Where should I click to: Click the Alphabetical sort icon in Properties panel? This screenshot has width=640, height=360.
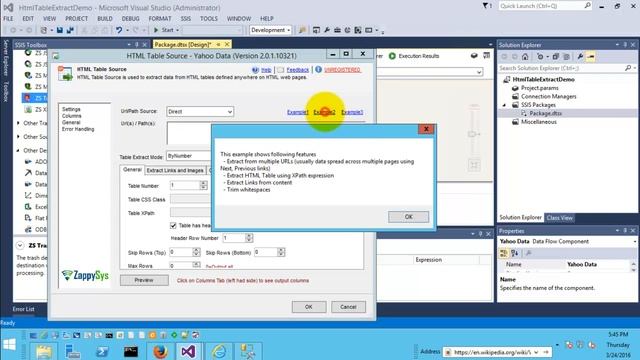click(x=514, y=253)
